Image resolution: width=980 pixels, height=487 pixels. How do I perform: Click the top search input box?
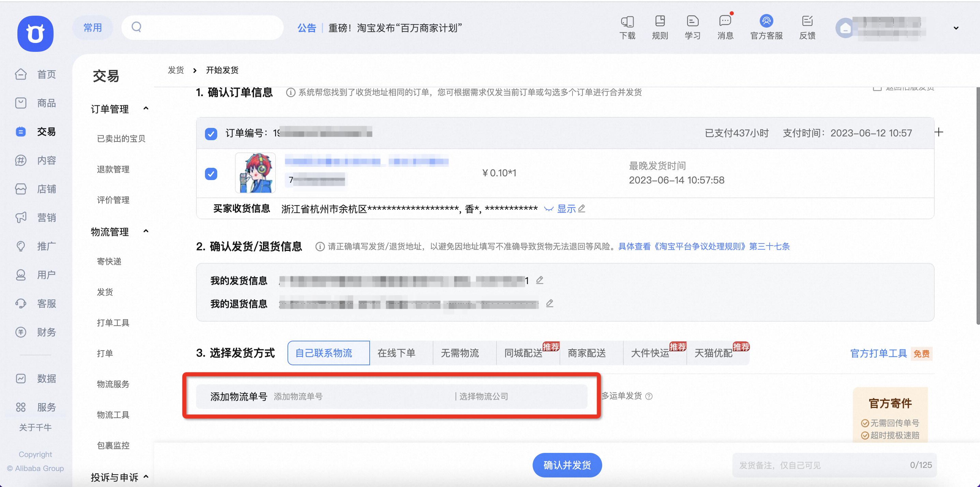203,27
